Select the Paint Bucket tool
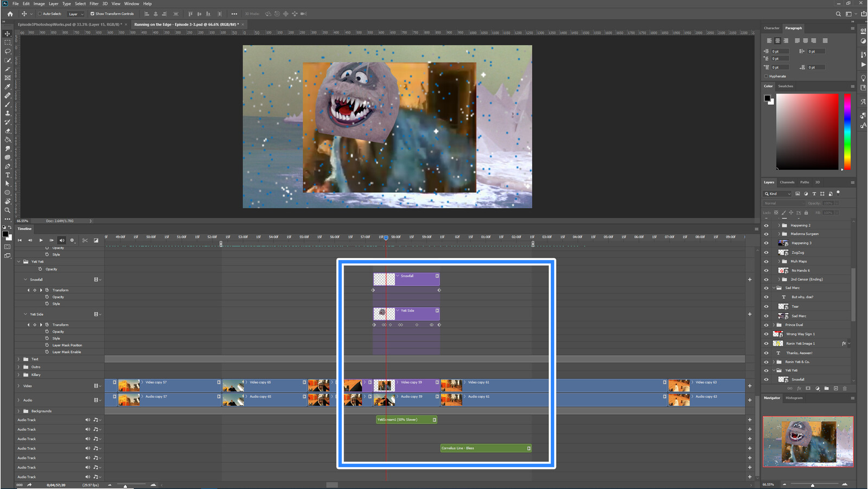The height and width of the screenshot is (489, 868). point(8,139)
